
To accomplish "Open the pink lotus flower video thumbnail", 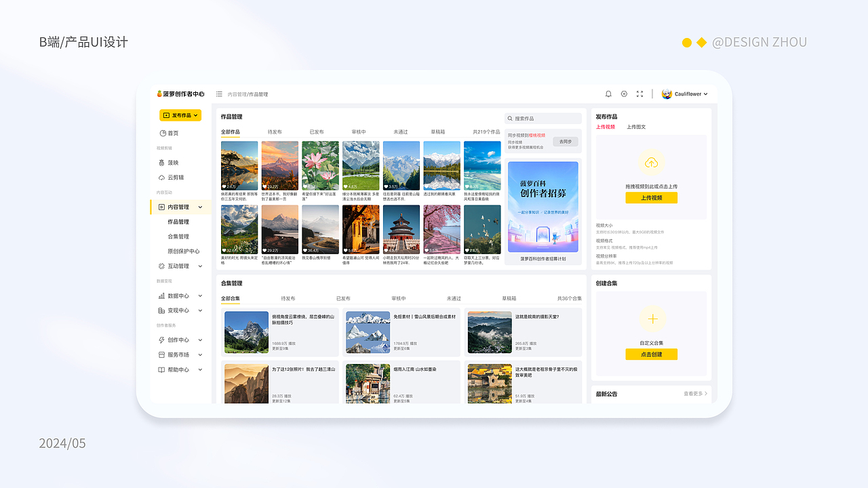I will click(x=320, y=165).
